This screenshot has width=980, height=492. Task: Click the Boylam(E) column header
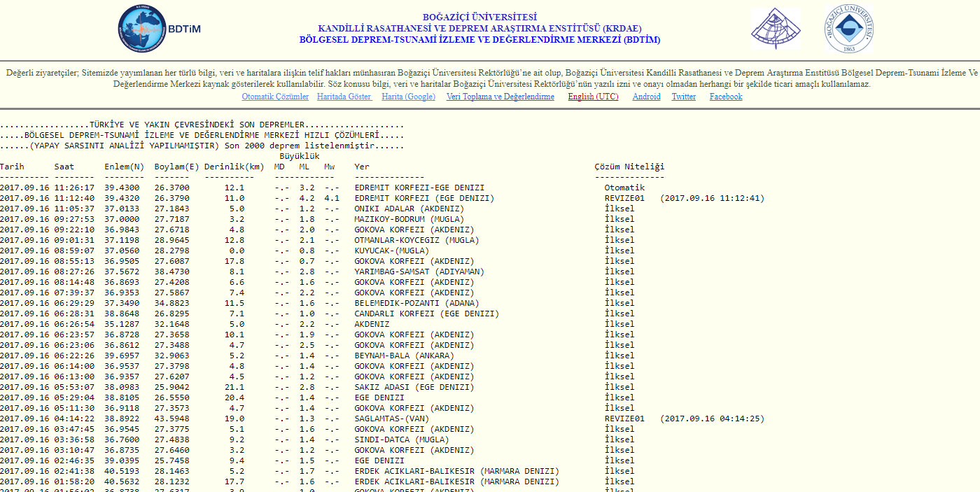[176, 167]
